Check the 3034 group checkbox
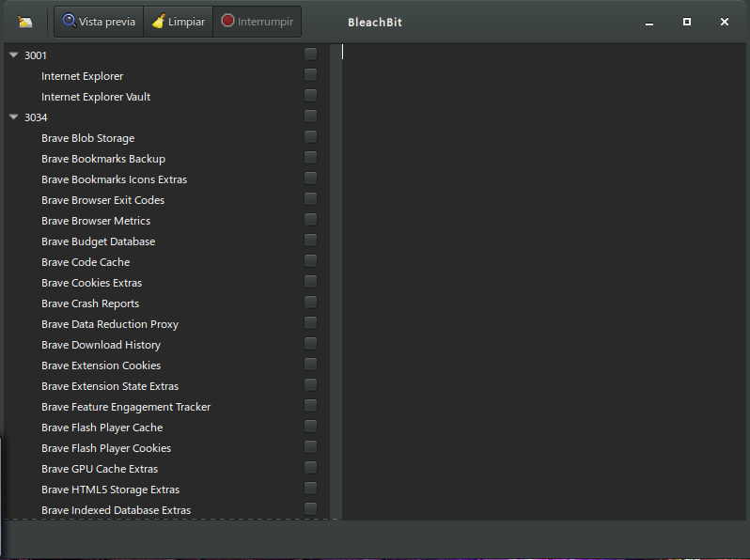750x560 pixels. (310, 117)
